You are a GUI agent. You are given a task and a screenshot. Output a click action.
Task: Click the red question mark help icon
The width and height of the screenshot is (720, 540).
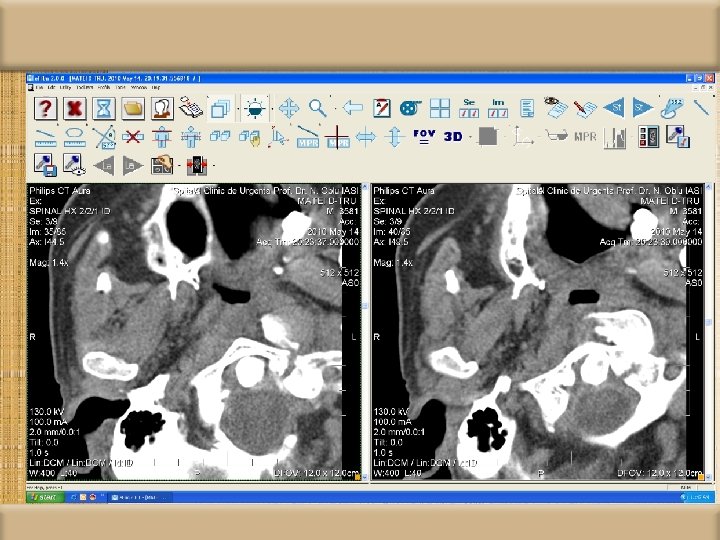click(x=45, y=109)
